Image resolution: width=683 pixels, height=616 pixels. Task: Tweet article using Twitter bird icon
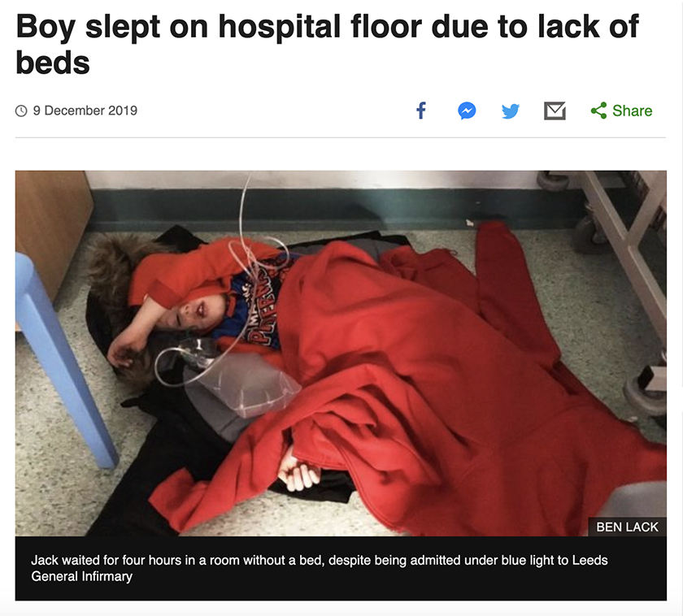511,111
